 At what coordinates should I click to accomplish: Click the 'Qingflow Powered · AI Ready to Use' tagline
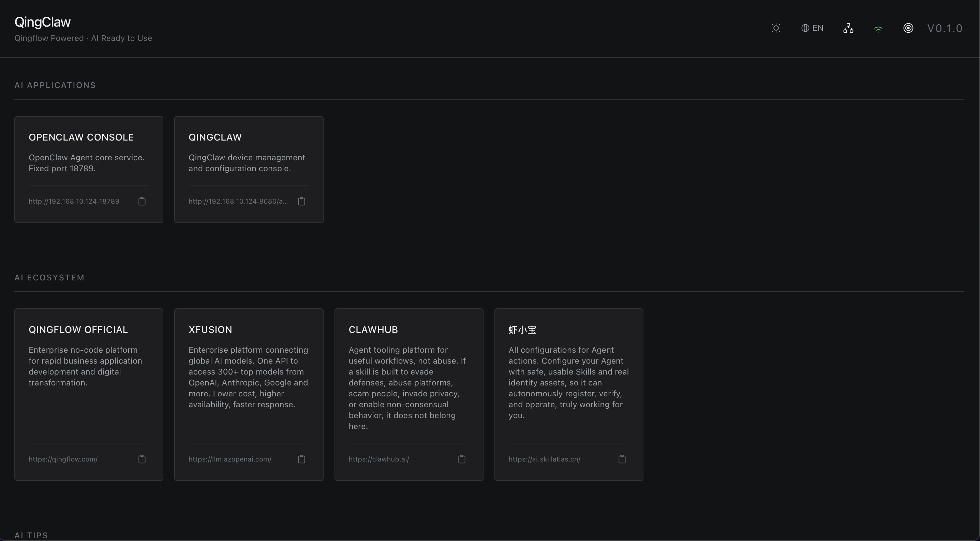click(x=83, y=38)
